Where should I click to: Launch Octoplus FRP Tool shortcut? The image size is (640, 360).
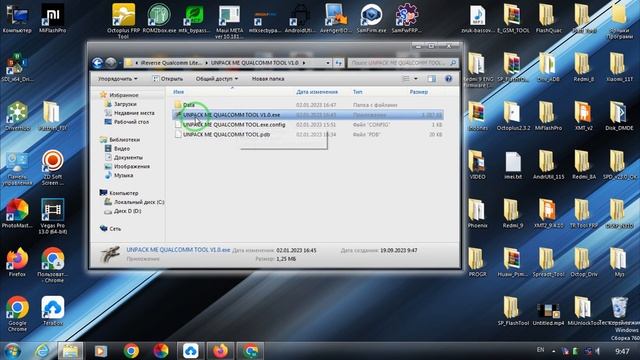[123, 20]
